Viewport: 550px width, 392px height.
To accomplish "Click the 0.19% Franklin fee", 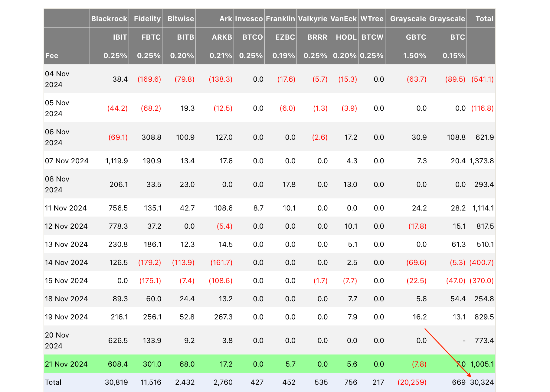I will 284,56.
